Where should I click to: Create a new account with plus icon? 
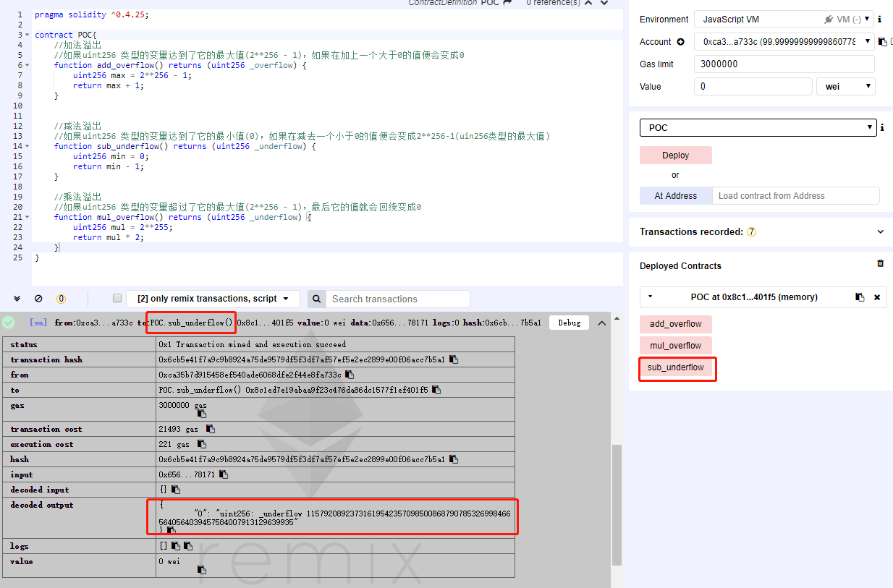[680, 42]
